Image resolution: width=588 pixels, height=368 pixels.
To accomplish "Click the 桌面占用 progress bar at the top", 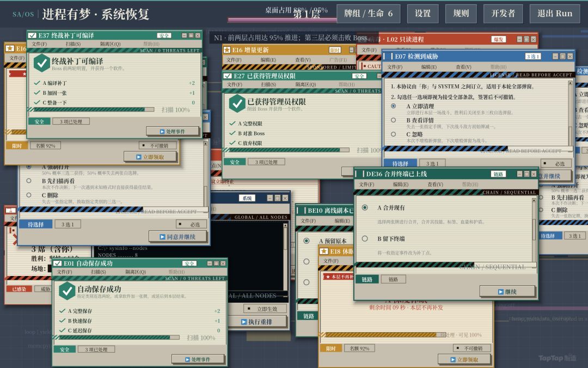I will (283, 20).
